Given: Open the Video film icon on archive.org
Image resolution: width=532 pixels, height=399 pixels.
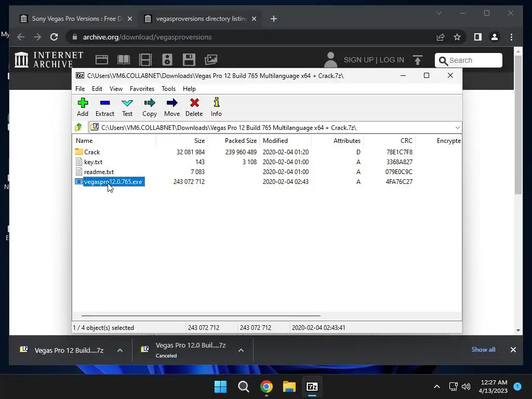Looking at the screenshot, I should pyautogui.click(x=145, y=60).
